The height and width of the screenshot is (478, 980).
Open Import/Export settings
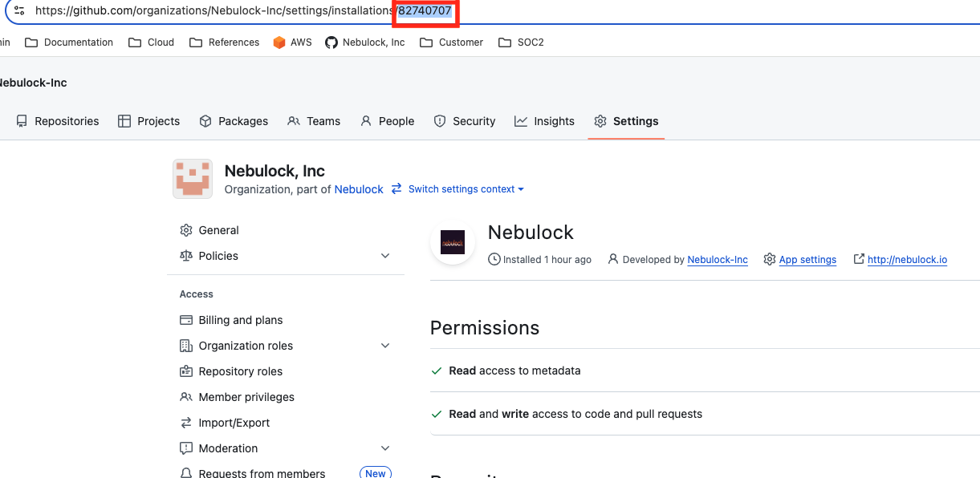[x=225, y=423]
